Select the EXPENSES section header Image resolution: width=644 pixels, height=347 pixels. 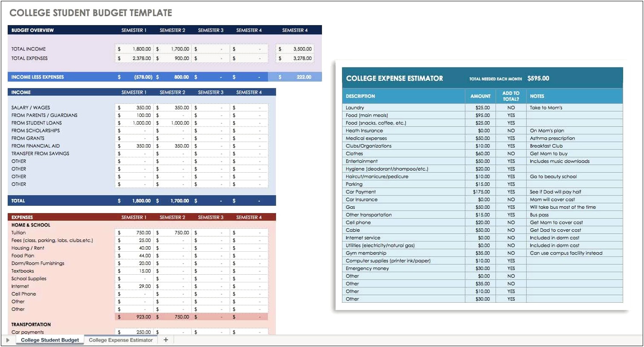[22, 217]
